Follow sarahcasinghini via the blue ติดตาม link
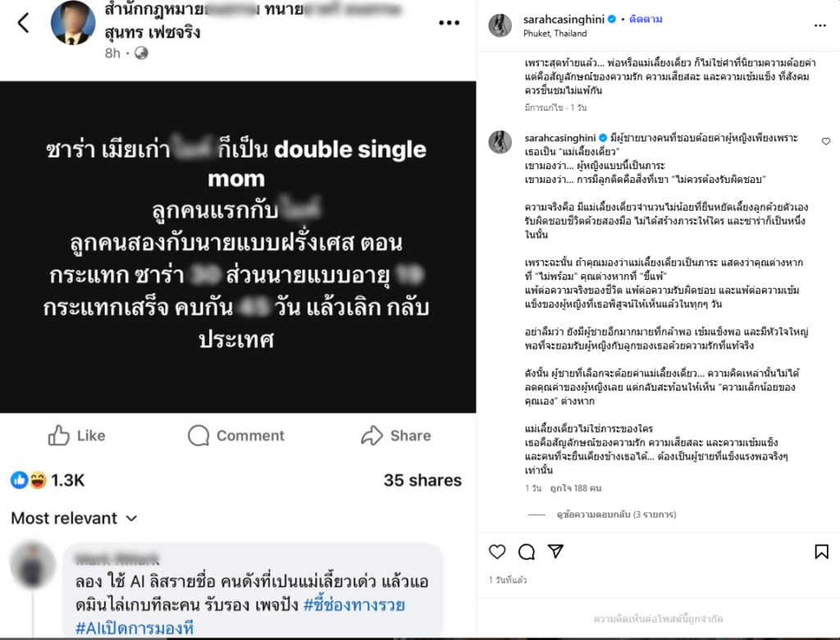This screenshot has height=640, width=840. [x=646, y=20]
